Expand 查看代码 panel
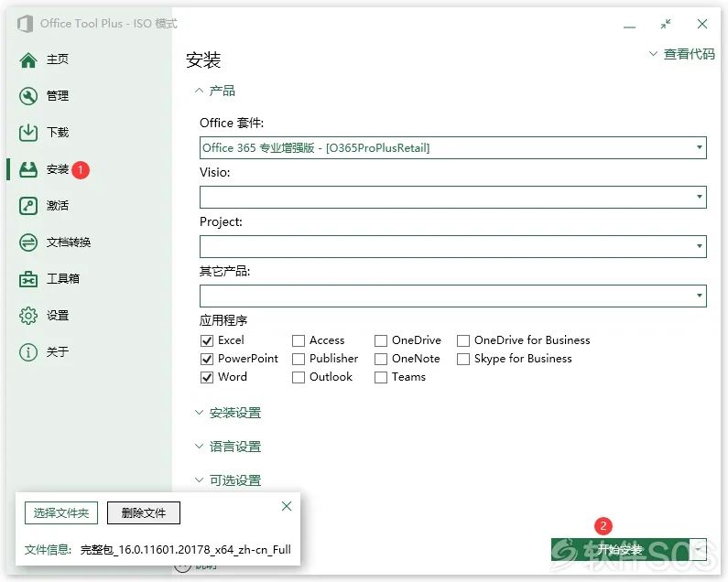728x582 pixels. pos(681,54)
